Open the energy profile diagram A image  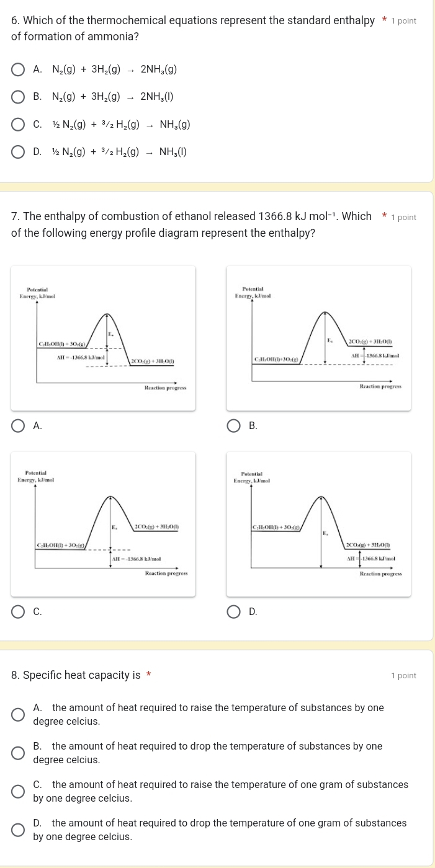click(x=103, y=338)
